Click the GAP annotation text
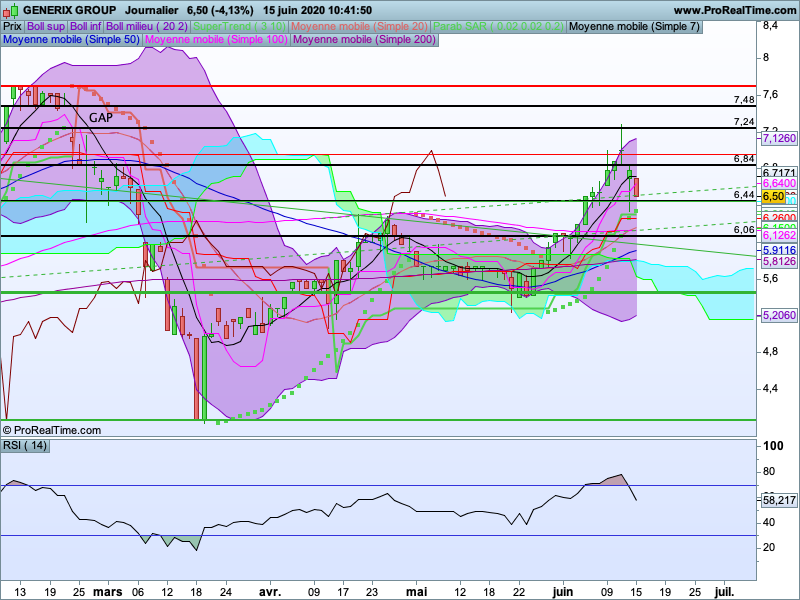 click(101, 118)
